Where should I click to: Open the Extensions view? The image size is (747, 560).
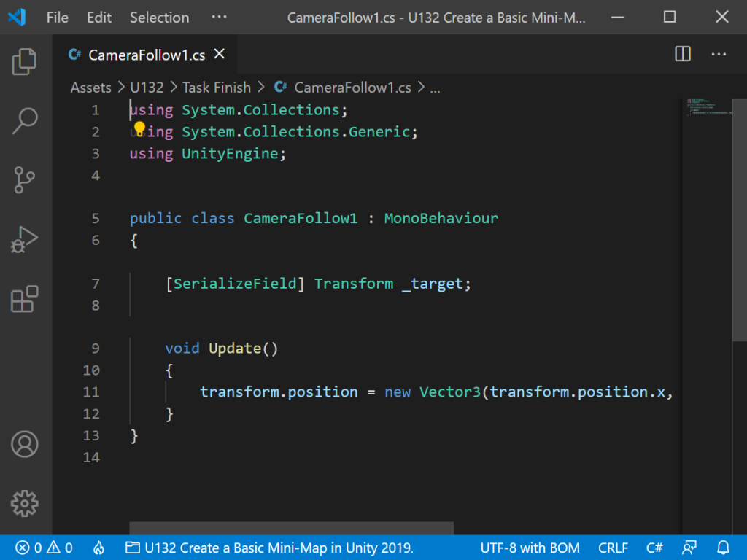(x=25, y=299)
